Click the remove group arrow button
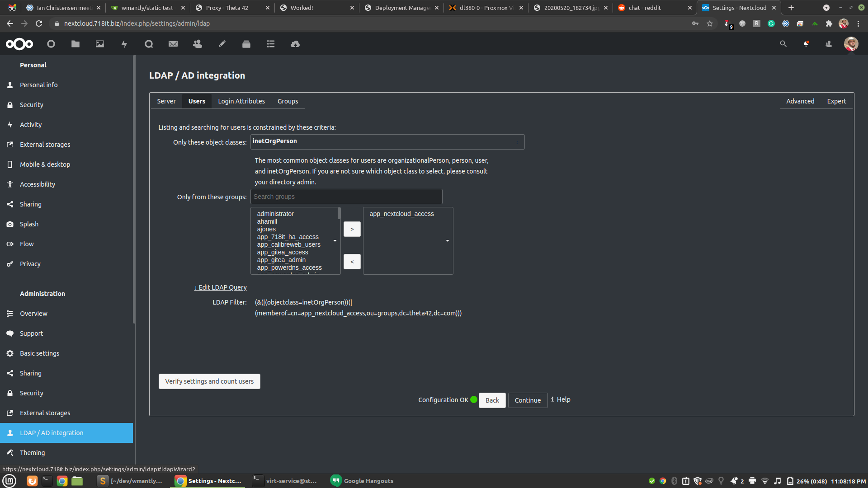The width and height of the screenshot is (868, 488). point(352,262)
